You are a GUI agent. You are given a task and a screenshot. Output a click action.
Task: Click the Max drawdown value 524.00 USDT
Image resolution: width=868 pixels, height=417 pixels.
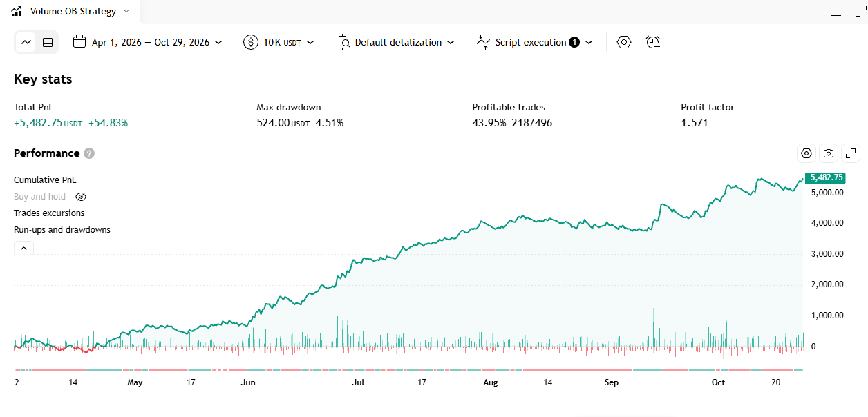coord(283,123)
